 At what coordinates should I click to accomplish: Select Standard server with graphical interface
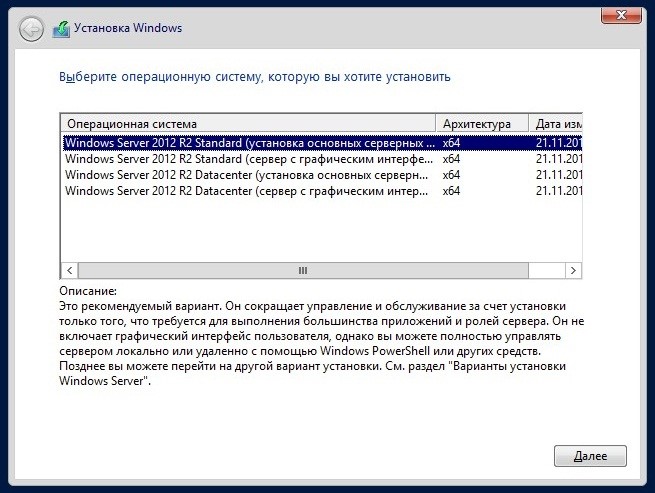click(322, 159)
